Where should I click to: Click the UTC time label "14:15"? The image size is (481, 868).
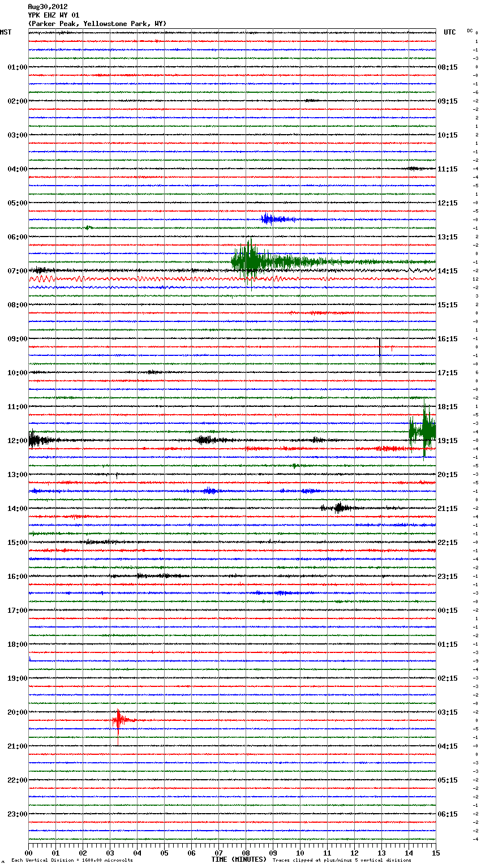[x=448, y=271]
